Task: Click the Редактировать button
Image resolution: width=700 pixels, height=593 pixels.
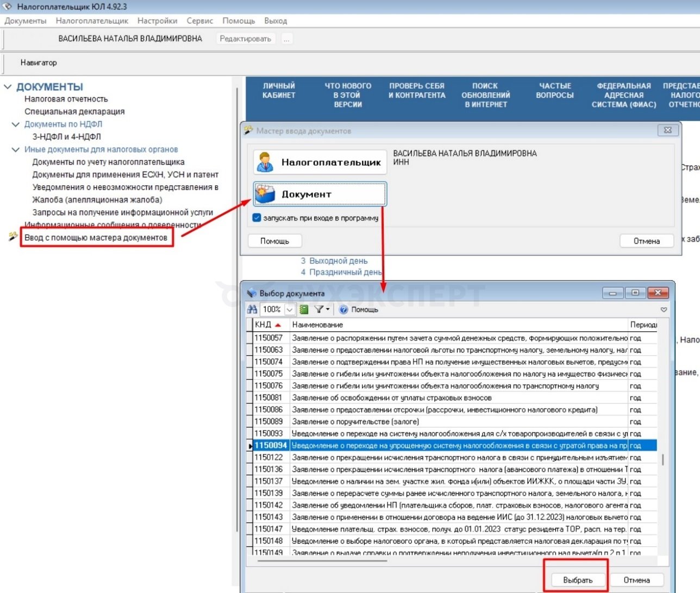Action: (x=246, y=39)
